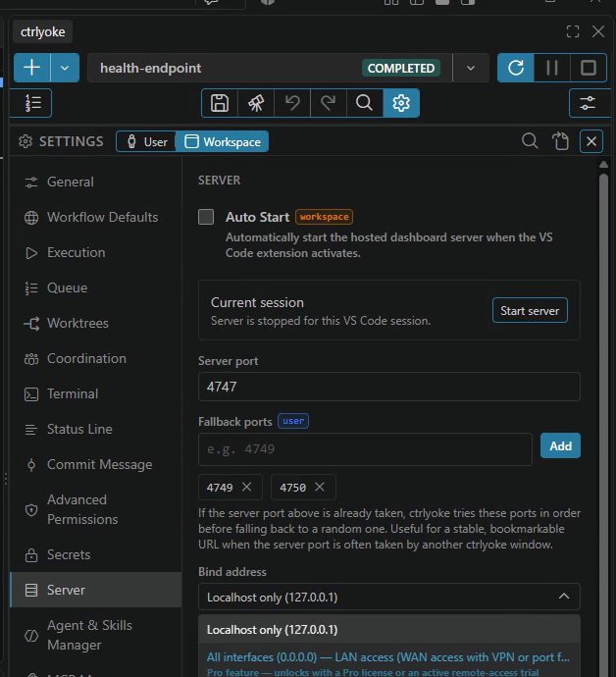616x677 pixels.
Task: Click the workspace tag beside Auto Start
Action: 325,217
